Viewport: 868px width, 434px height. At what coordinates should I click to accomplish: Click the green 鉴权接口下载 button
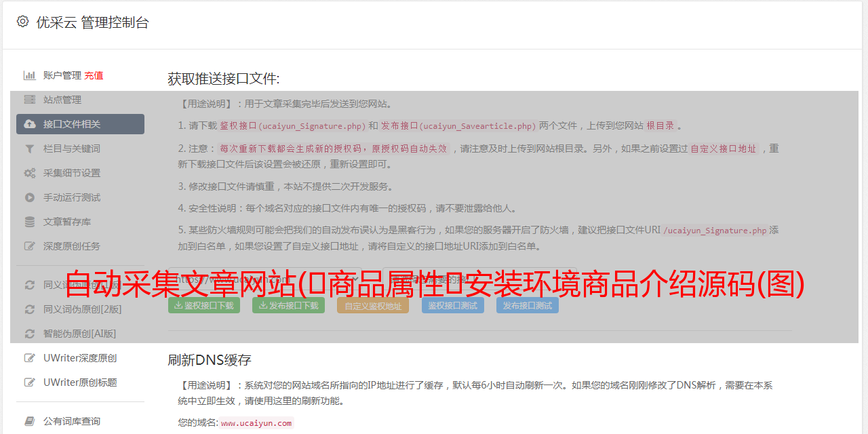coord(204,306)
